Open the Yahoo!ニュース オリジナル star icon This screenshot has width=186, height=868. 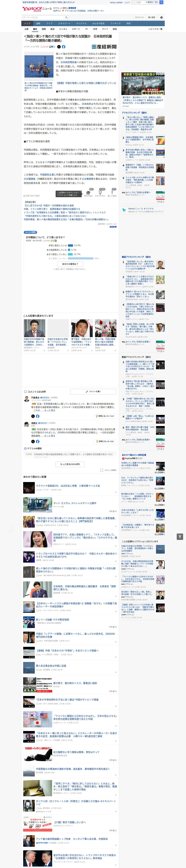click(124, 210)
